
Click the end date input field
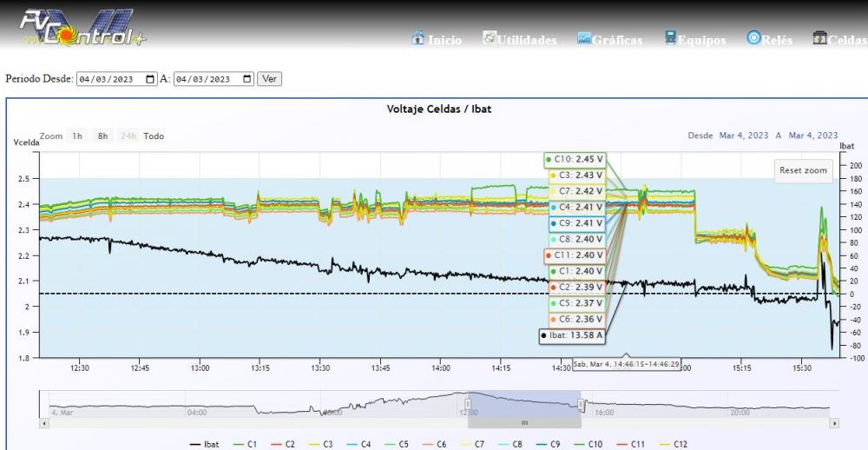214,79
